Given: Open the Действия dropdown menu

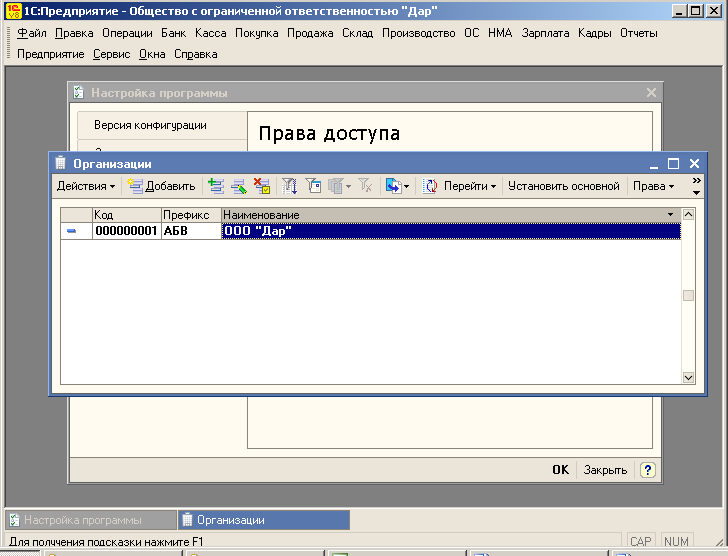Looking at the screenshot, I should [x=86, y=186].
